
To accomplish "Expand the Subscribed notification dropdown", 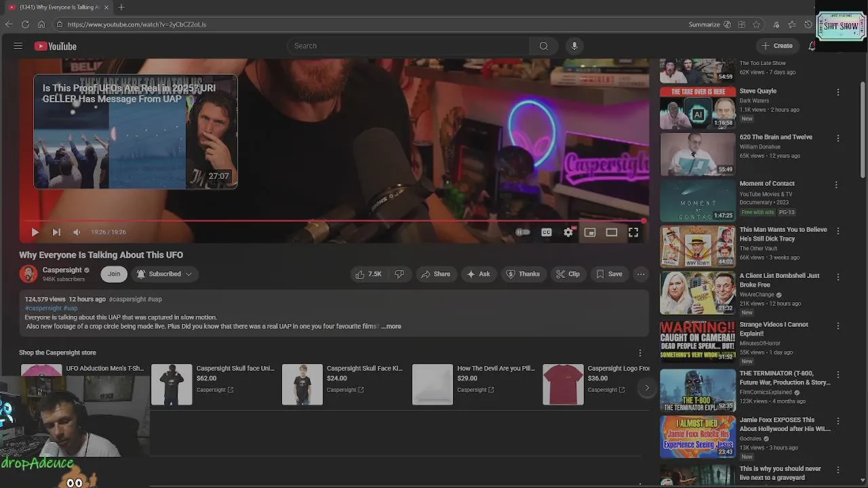I will (164, 274).
